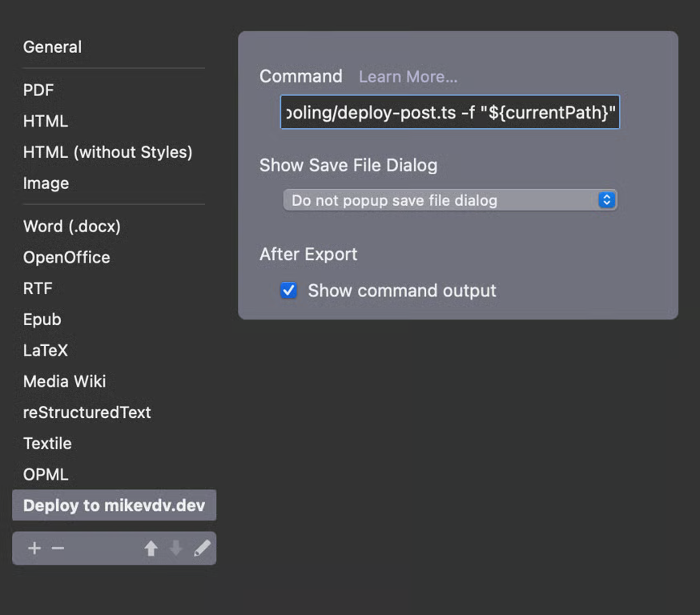Select Deploy to mikevdv.dev custom export
700x615 pixels.
[115, 505]
